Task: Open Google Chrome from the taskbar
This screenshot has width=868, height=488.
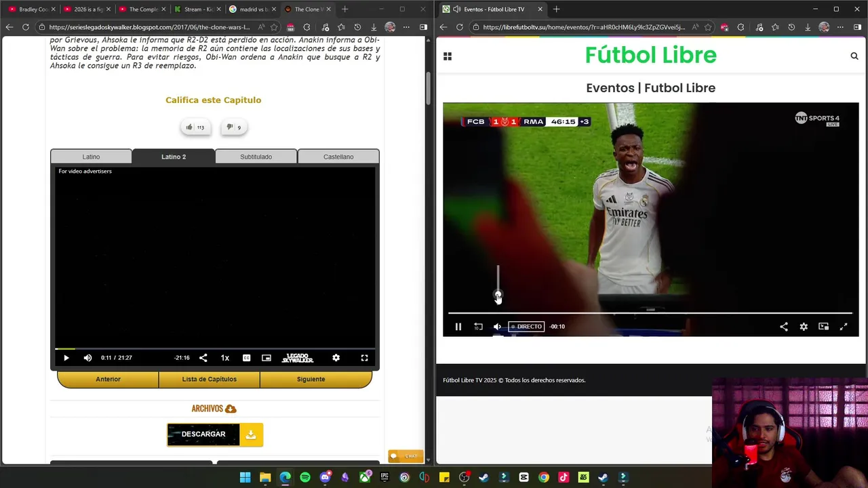Action: pyautogui.click(x=544, y=478)
